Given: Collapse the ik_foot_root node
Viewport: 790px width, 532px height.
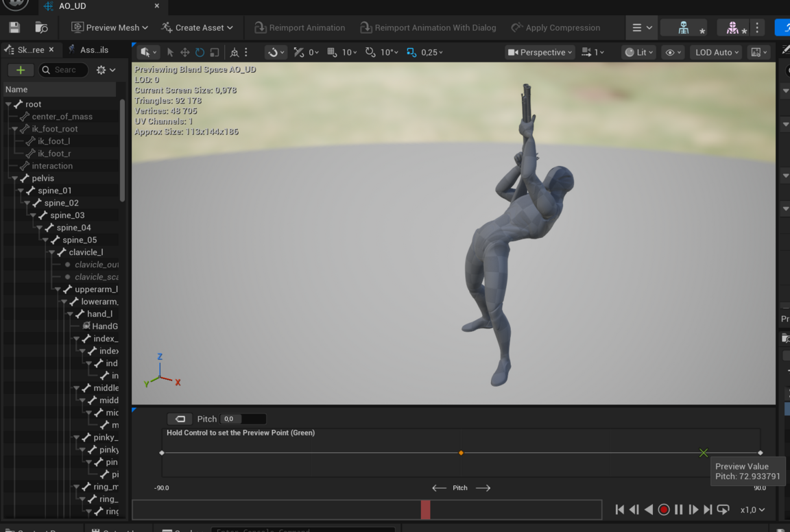Looking at the screenshot, I should pyautogui.click(x=14, y=129).
